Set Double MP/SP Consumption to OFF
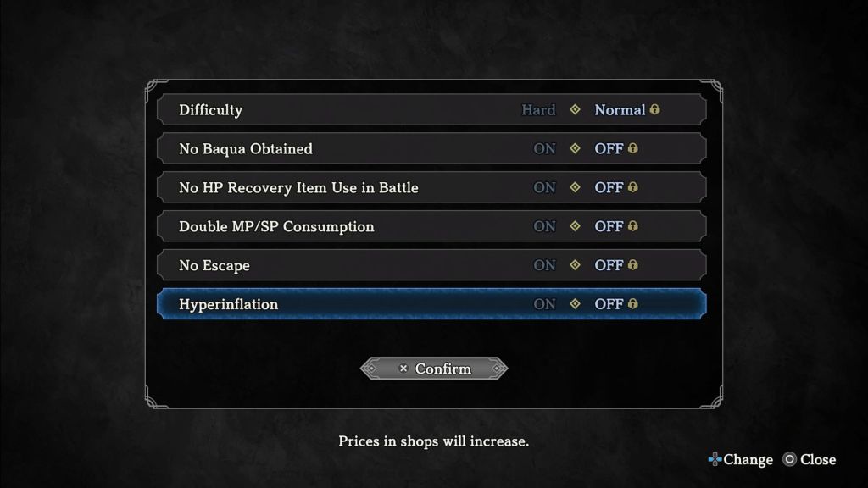 click(x=609, y=227)
